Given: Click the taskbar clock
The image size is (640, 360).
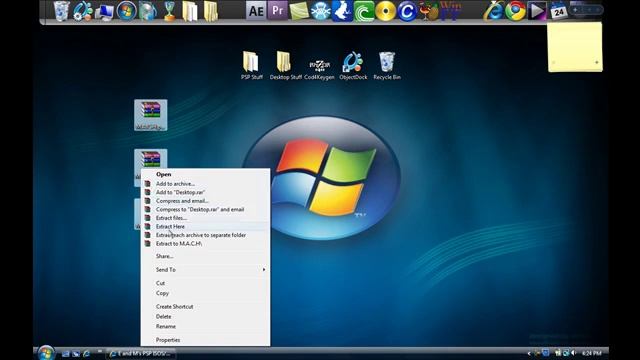Looking at the screenshot, I should 591,353.
